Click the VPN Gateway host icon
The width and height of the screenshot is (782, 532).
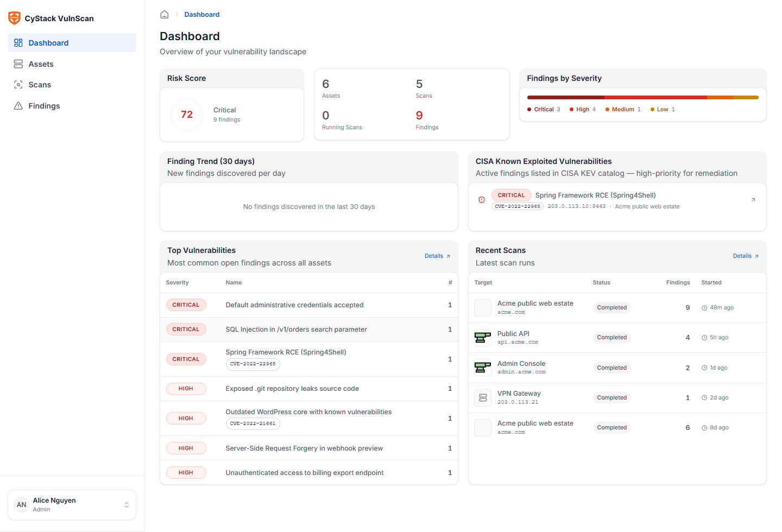(x=483, y=398)
